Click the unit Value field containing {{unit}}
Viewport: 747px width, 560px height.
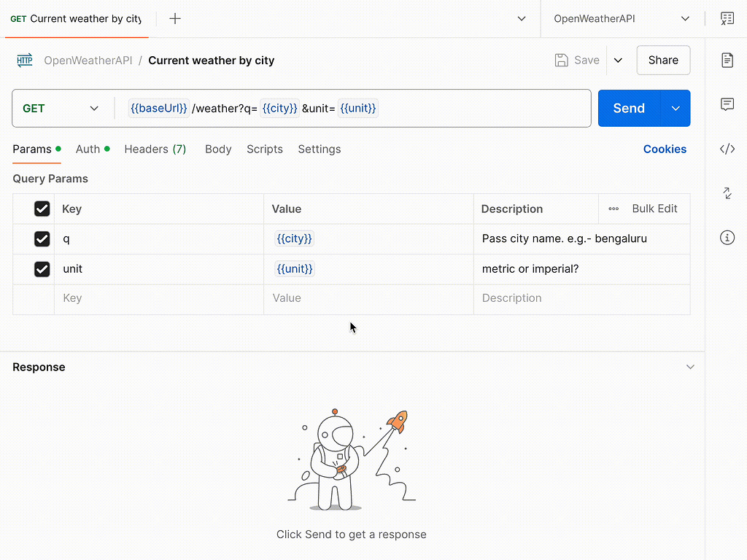[x=294, y=269]
